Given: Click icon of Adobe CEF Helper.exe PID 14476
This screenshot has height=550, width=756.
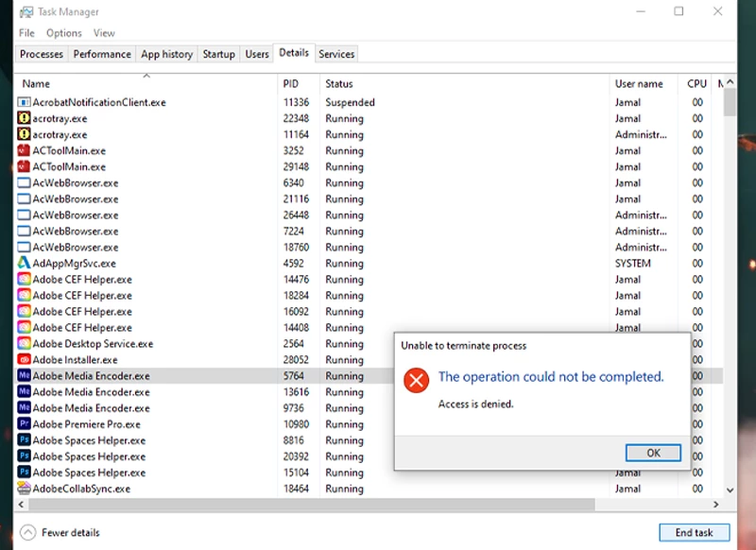Looking at the screenshot, I should tap(24, 279).
